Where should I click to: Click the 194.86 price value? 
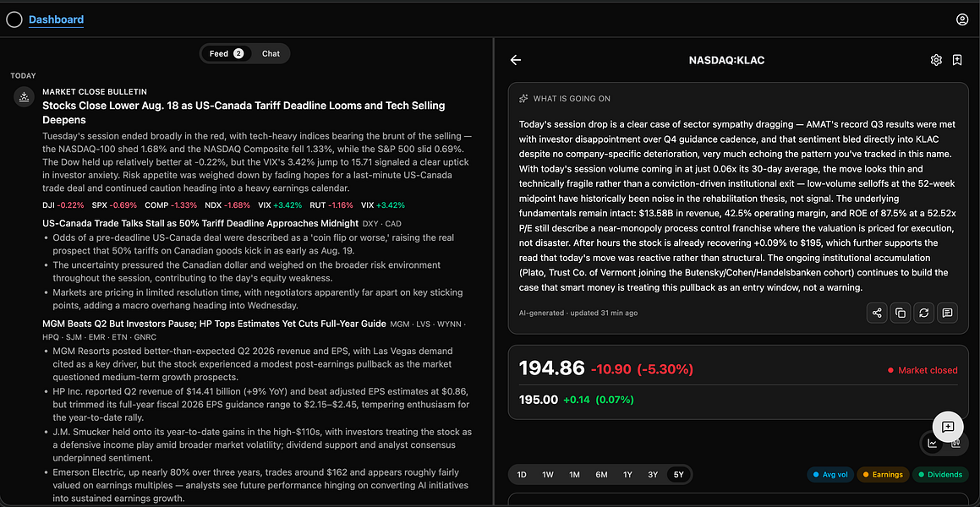551,369
